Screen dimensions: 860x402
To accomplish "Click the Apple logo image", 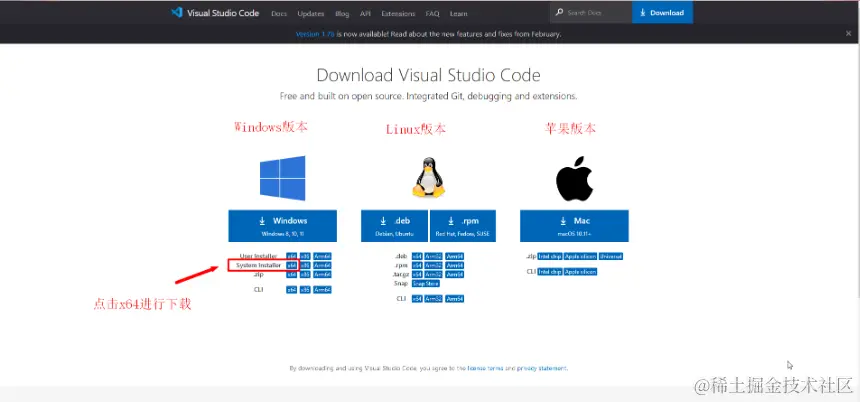I will [574, 179].
